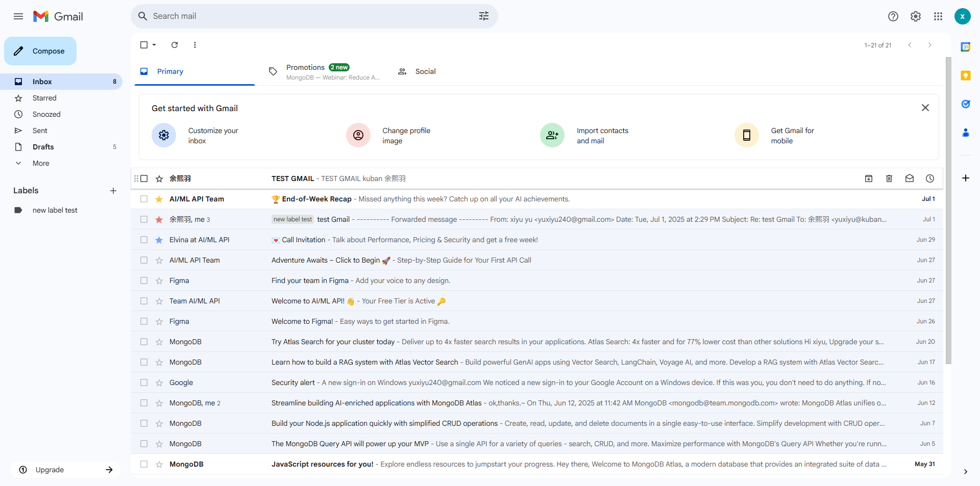Unstar the End-of-Week Recap email

(x=159, y=199)
